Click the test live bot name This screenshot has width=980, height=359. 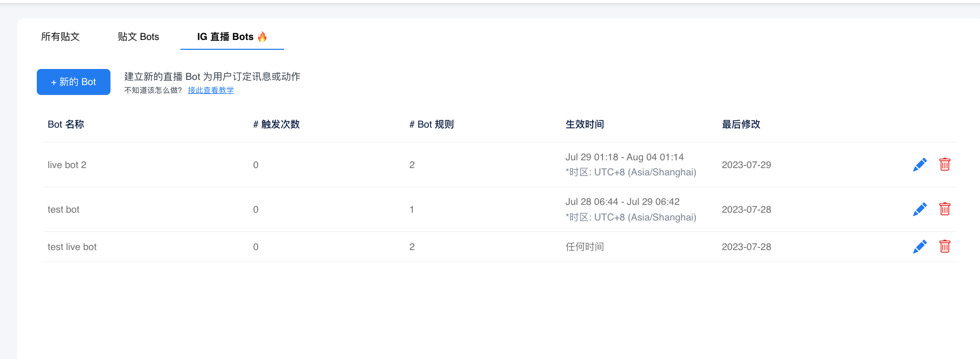(x=72, y=247)
